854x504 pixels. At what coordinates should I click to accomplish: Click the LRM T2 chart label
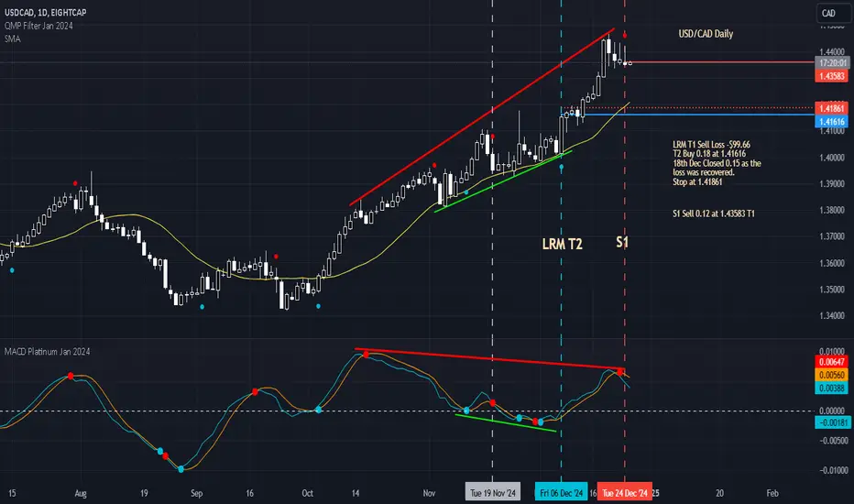(562, 244)
